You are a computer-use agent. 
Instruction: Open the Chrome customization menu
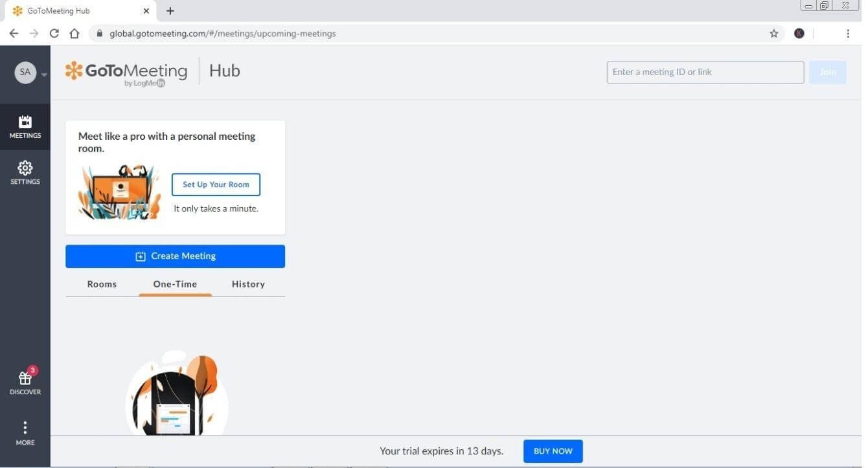[x=847, y=33]
